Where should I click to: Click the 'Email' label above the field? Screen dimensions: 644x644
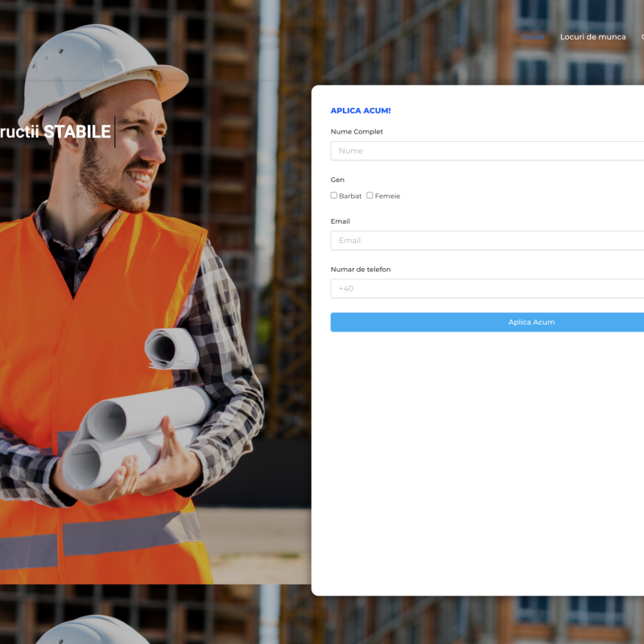pos(340,221)
